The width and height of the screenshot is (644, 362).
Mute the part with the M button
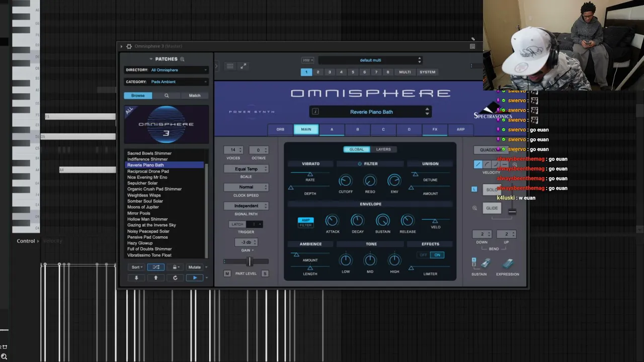coord(227,274)
